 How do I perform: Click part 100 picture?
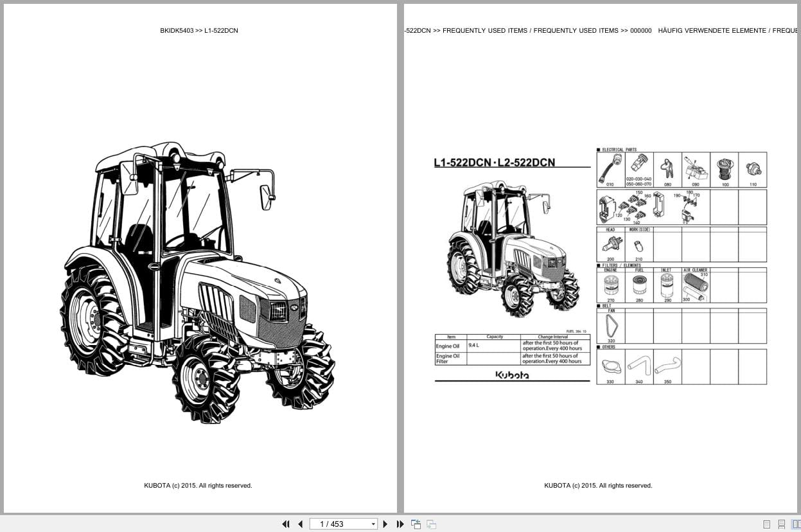pos(725,169)
